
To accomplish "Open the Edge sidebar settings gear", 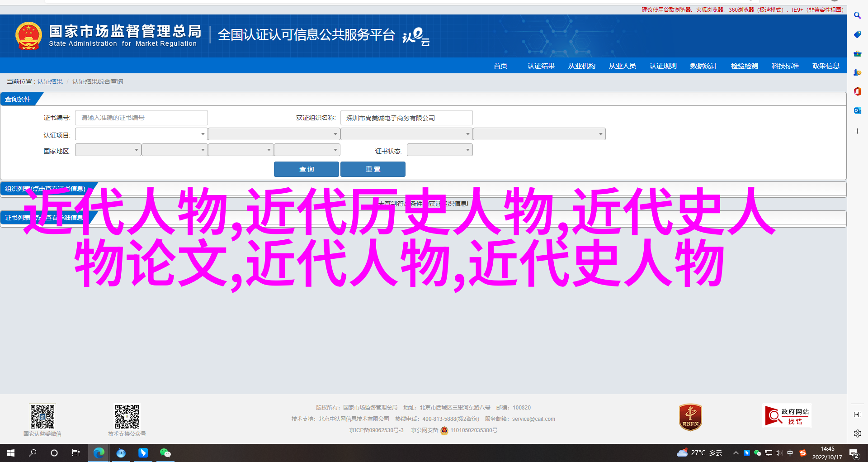I will (x=857, y=433).
